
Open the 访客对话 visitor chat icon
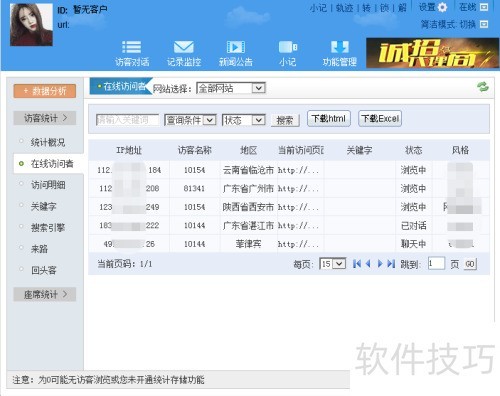(x=132, y=47)
